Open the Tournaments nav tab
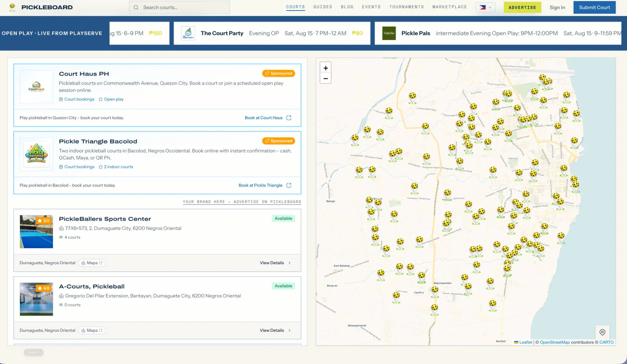The image size is (627, 364). coord(407,7)
